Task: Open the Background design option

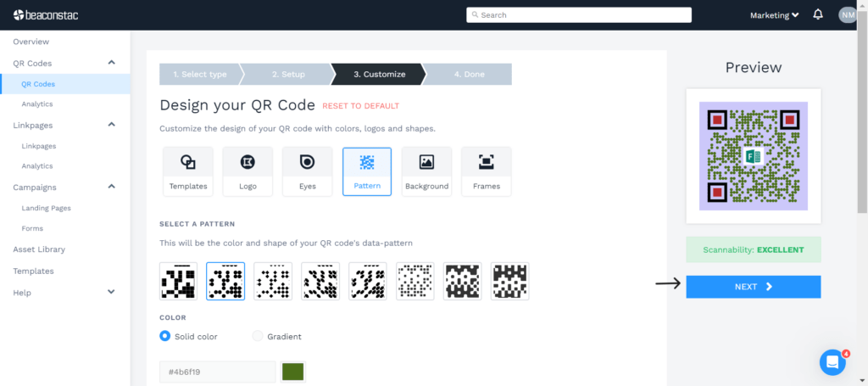Action: pos(427,171)
